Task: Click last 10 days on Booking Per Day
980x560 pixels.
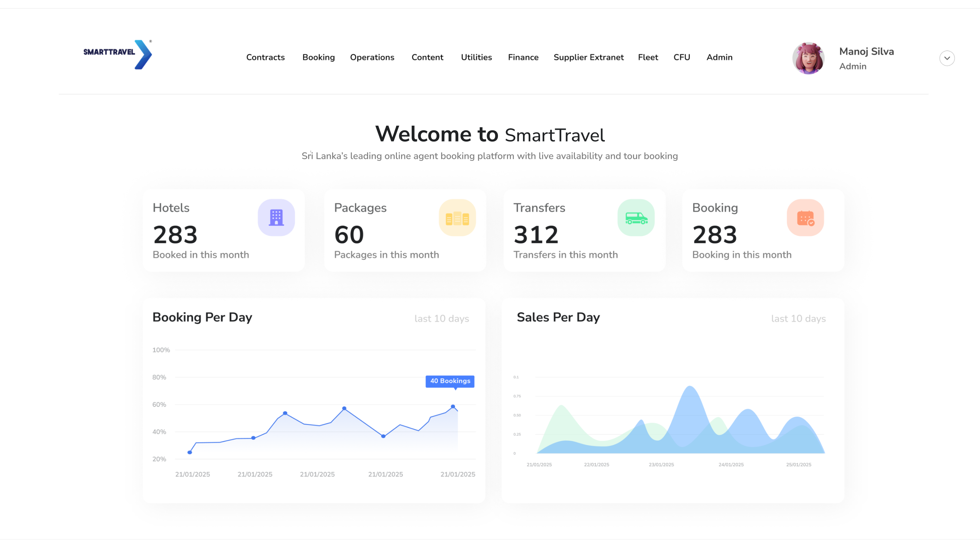Action: coord(442,318)
